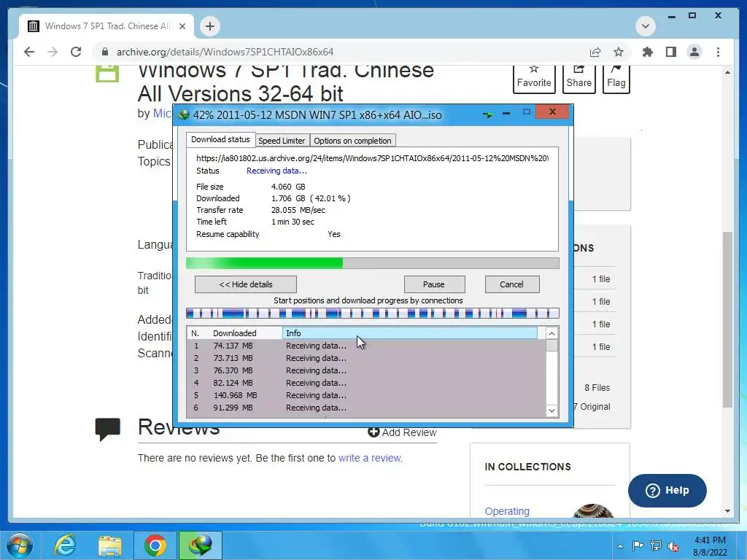Click the Share button on the archive page

click(x=578, y=78)
